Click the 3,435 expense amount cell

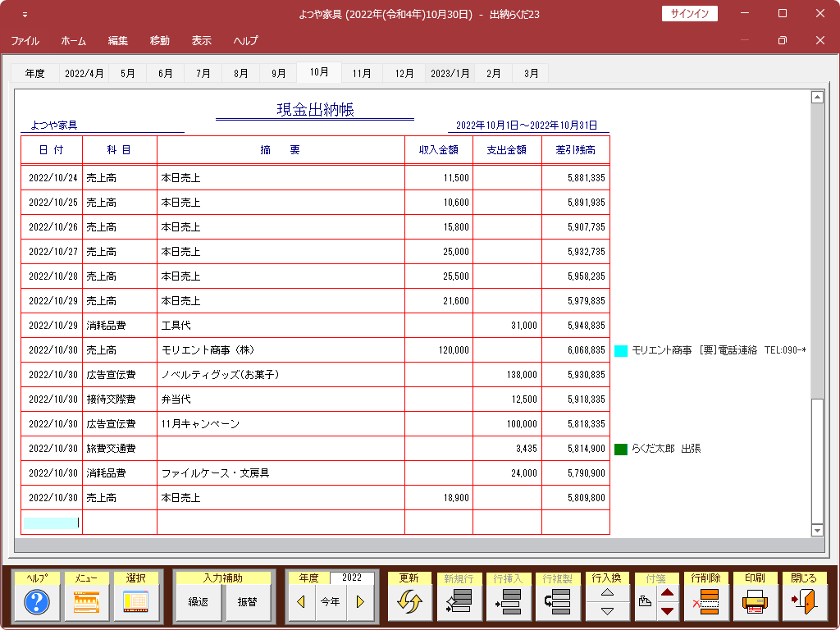[507, 449]
